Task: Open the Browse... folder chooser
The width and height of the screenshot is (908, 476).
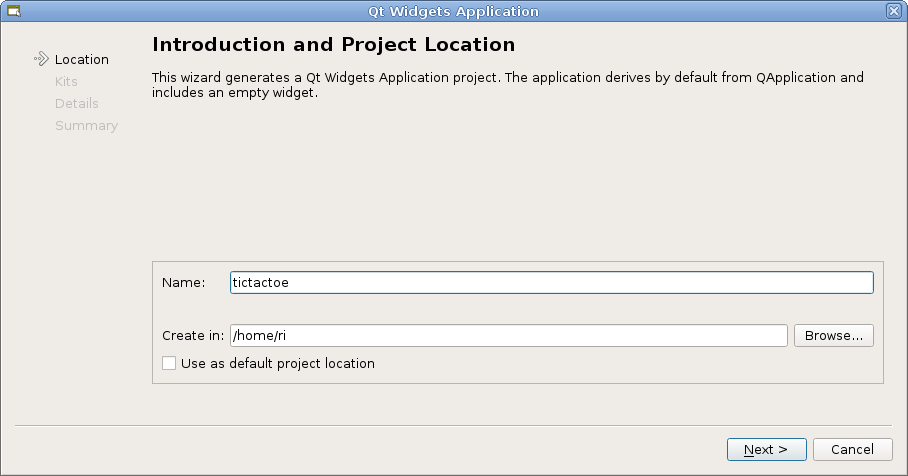Action: pyautogui.click(x=833, y=336)
